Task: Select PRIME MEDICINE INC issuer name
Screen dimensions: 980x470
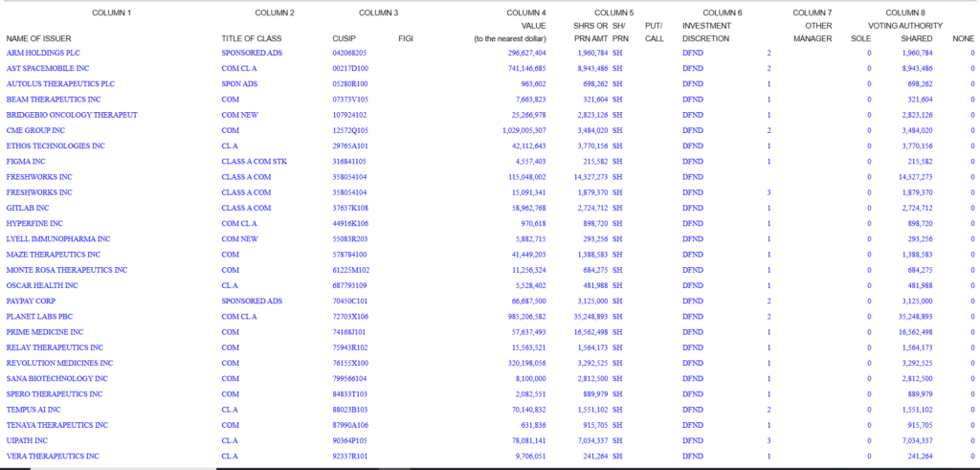Action: click(x=44, y=332)
